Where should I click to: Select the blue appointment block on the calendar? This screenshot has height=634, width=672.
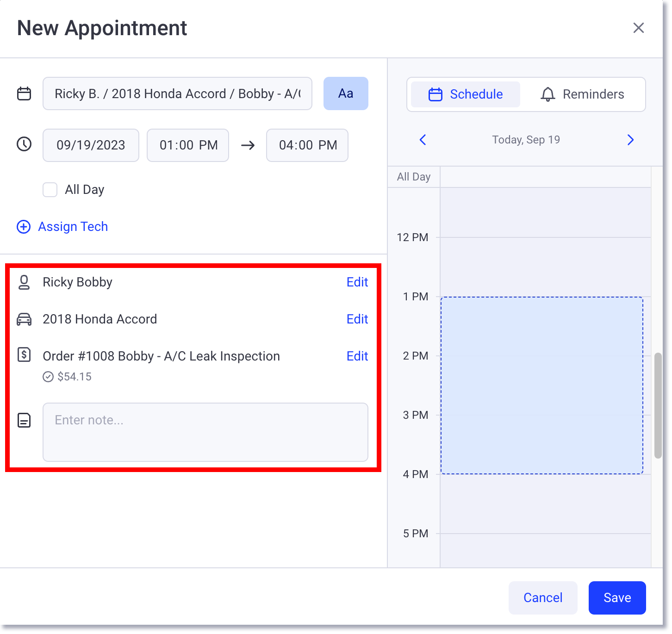coord(542,385)
